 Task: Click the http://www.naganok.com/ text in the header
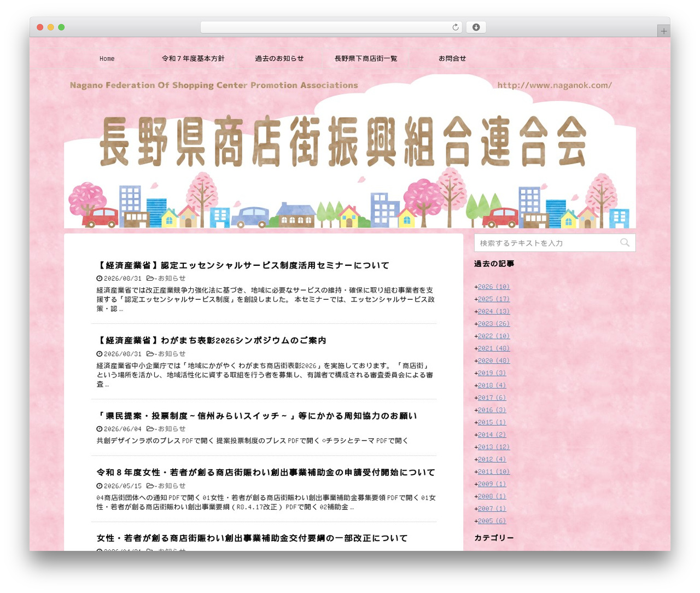(555, 85)
